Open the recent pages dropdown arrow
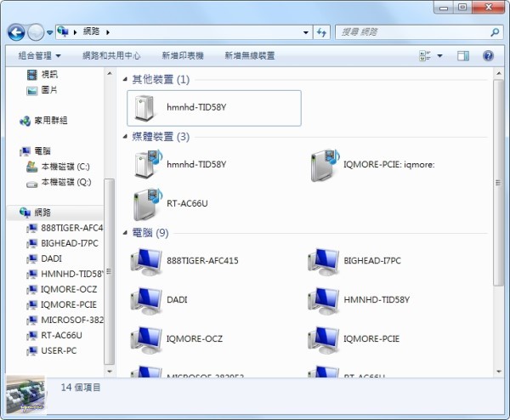Screen dimensions: 510x420 pos(50,32)
